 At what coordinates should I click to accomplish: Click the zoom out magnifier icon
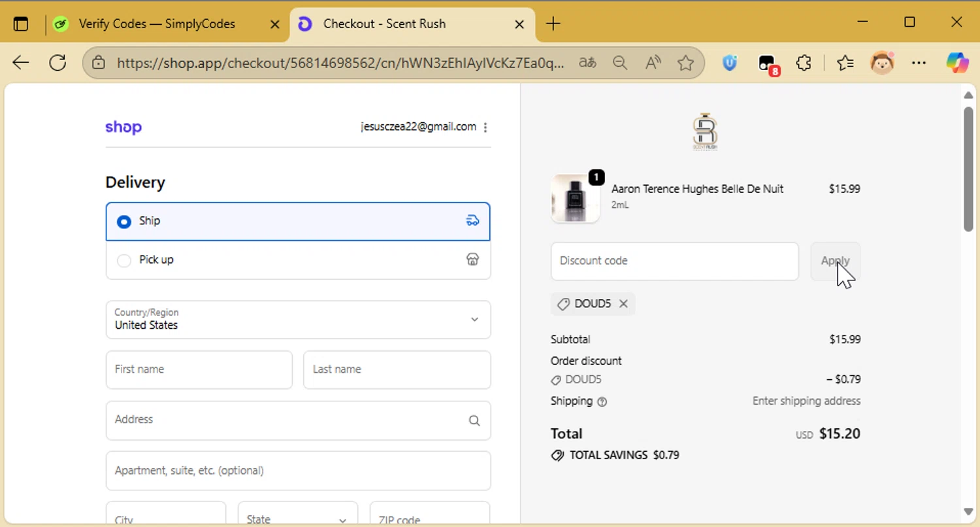[x=620, y=63]
